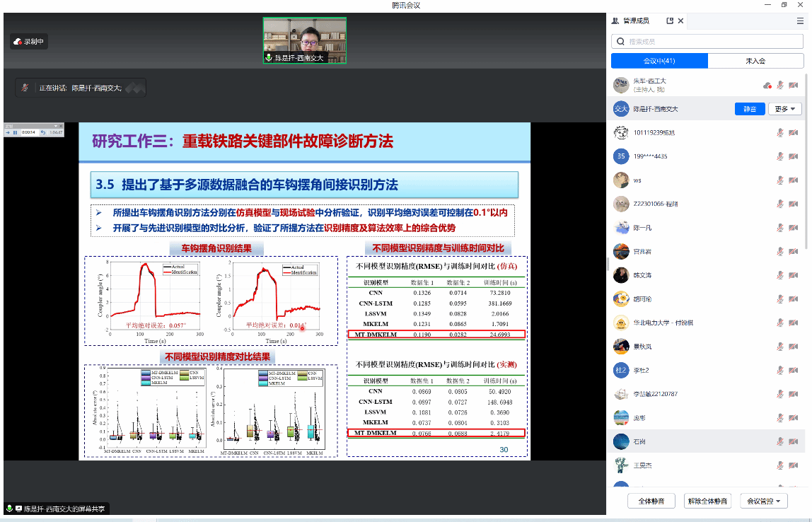Click 101119239杨旭's avatar in the member list

tap(621, 132)
